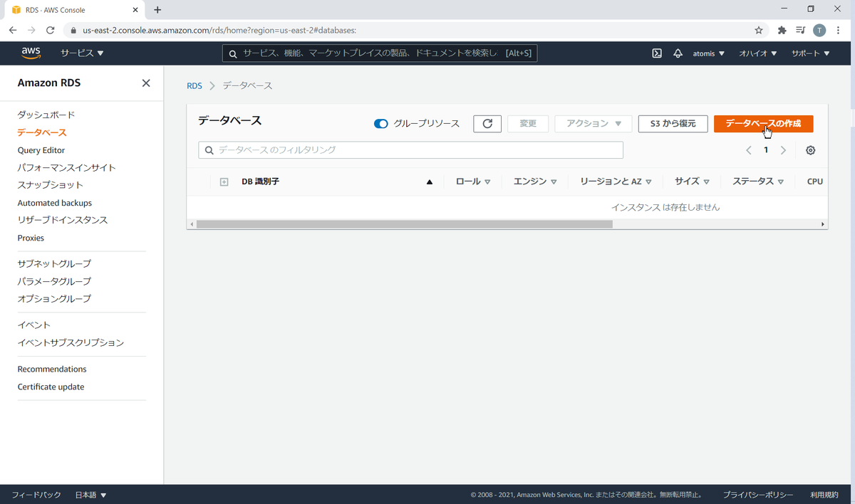Open パラメータグループ in sidebar
This screenshot has height=504, width=855.
55,281
